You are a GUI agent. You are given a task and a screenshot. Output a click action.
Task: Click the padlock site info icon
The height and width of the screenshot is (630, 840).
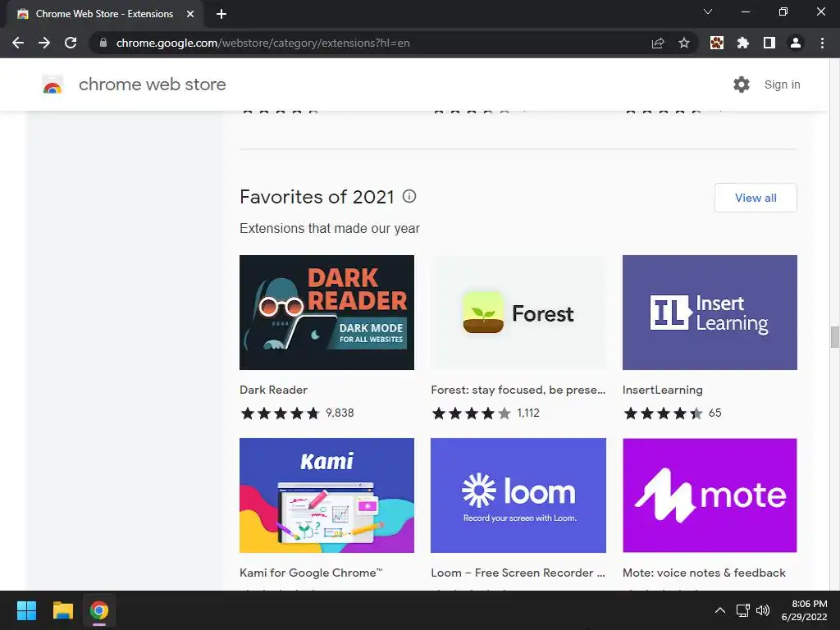tap(103, 43)
